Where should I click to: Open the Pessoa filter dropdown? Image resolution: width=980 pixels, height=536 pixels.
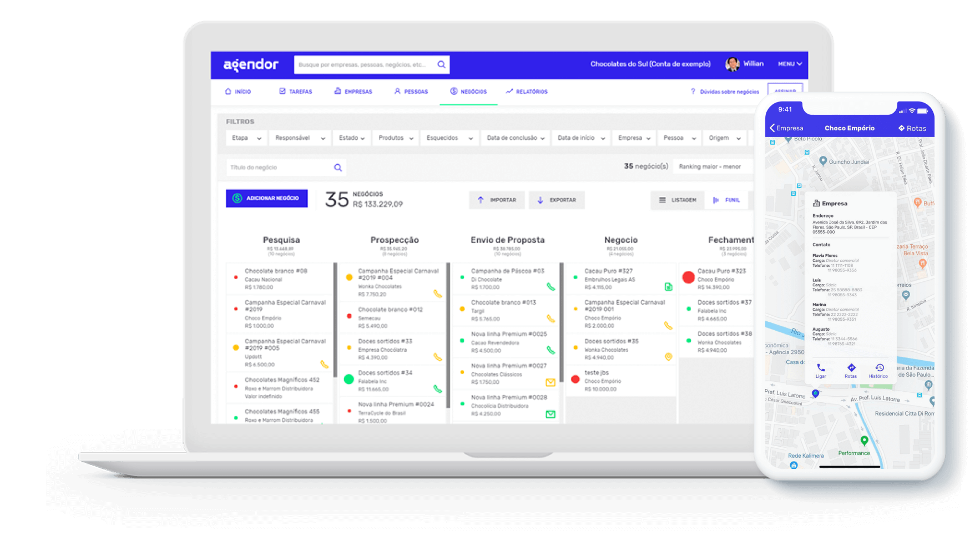tap(679, 138)
